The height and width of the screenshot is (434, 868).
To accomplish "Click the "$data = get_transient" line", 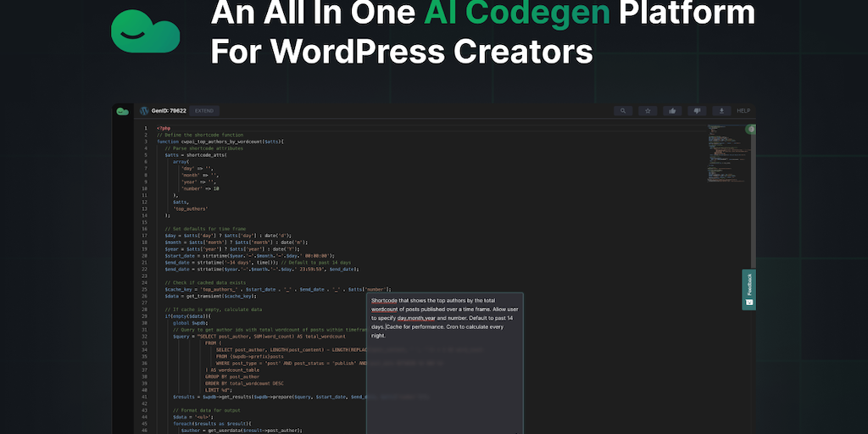I will tap(210, 296).
